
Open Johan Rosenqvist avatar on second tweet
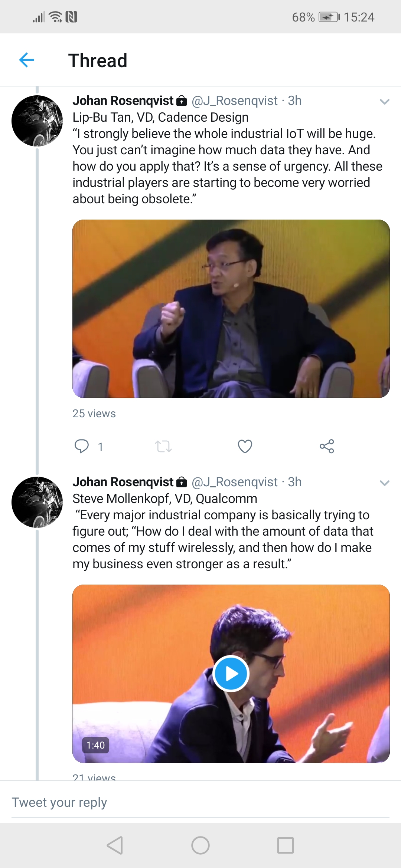pos(37,502)
